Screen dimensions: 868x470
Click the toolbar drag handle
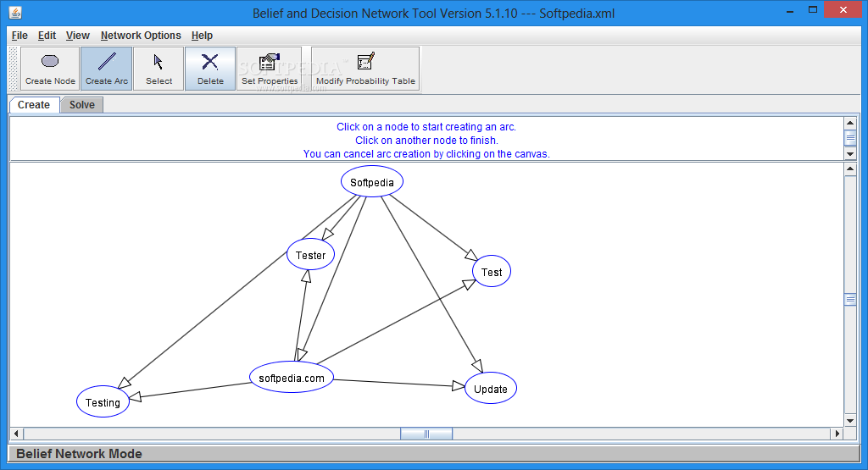pyautogui.click(x=14, y=69)
